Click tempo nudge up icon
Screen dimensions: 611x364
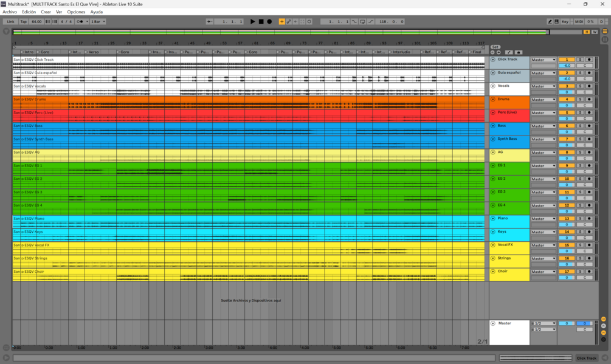pyautogui.click(x=55, y=21)
